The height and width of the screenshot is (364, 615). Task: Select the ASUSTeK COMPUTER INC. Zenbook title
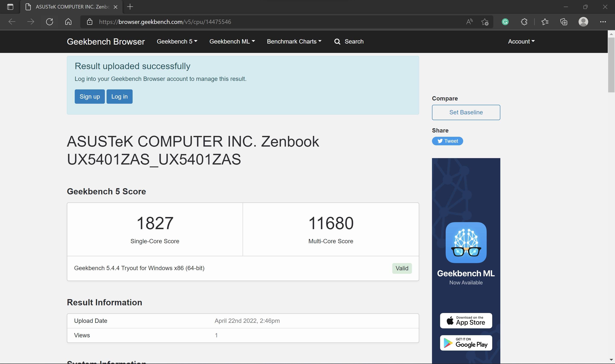click(x=193, y=150)
